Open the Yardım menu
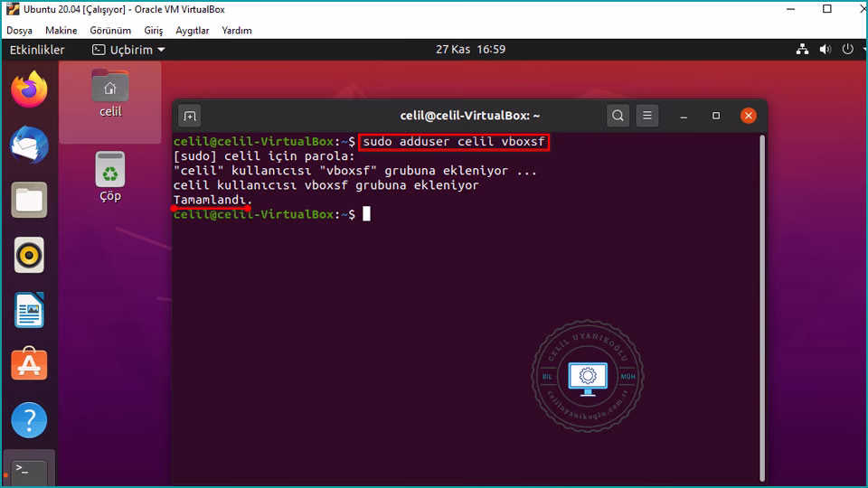Screen dimensions: 868x488 237,31
